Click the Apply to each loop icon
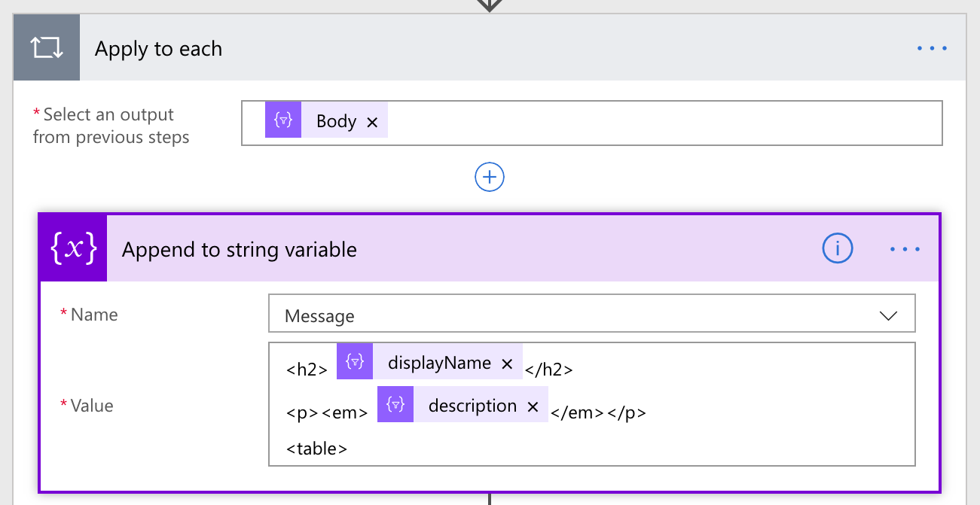This screenshot has height=505, width=980. coord(47,48)
